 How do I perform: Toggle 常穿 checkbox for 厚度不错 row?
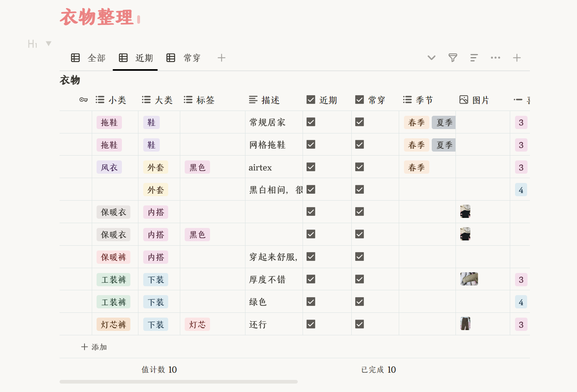(x=359, y=279)
